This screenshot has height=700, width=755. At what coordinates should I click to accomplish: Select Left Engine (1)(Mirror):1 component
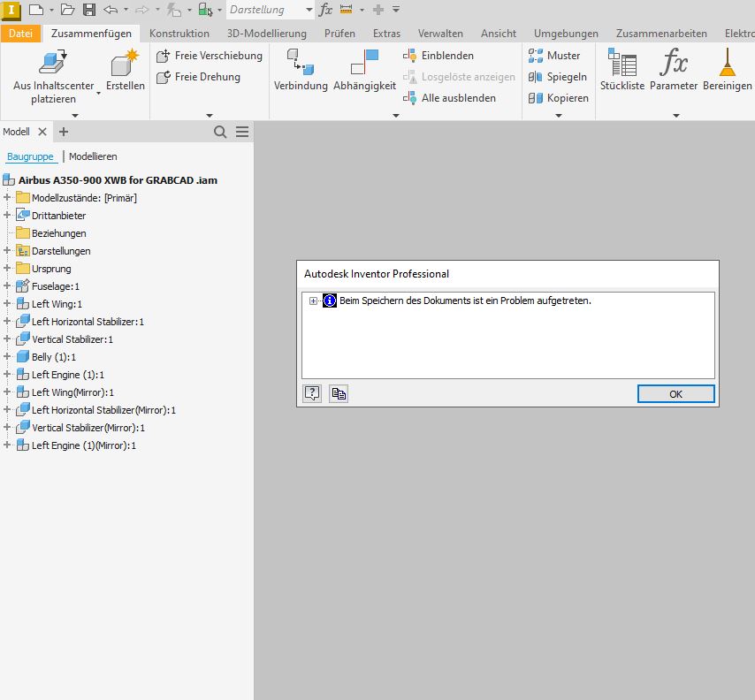(76, 445)
